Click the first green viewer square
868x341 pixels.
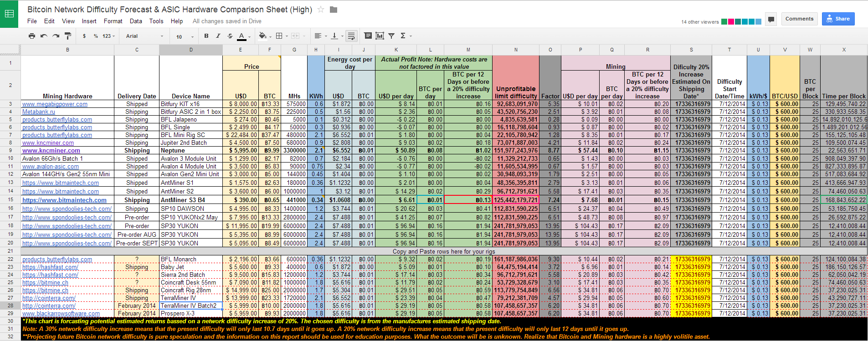[x=724, y=21]
